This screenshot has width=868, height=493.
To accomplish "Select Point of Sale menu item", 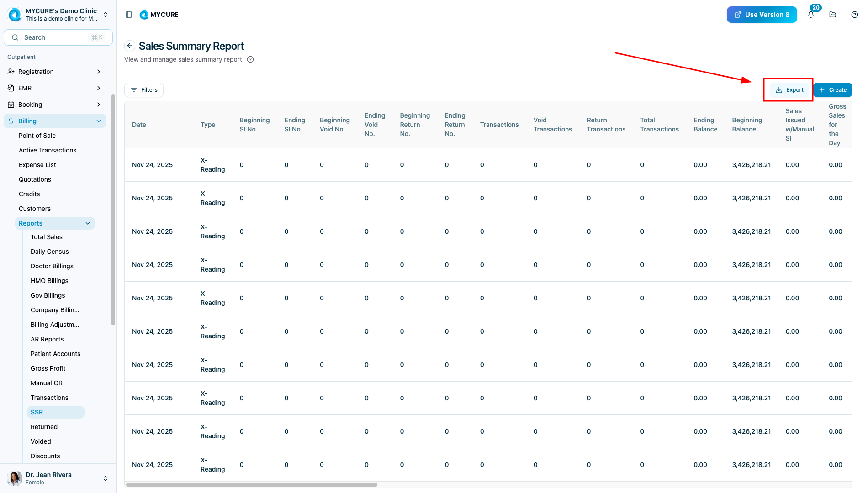I will click(37, 136).
